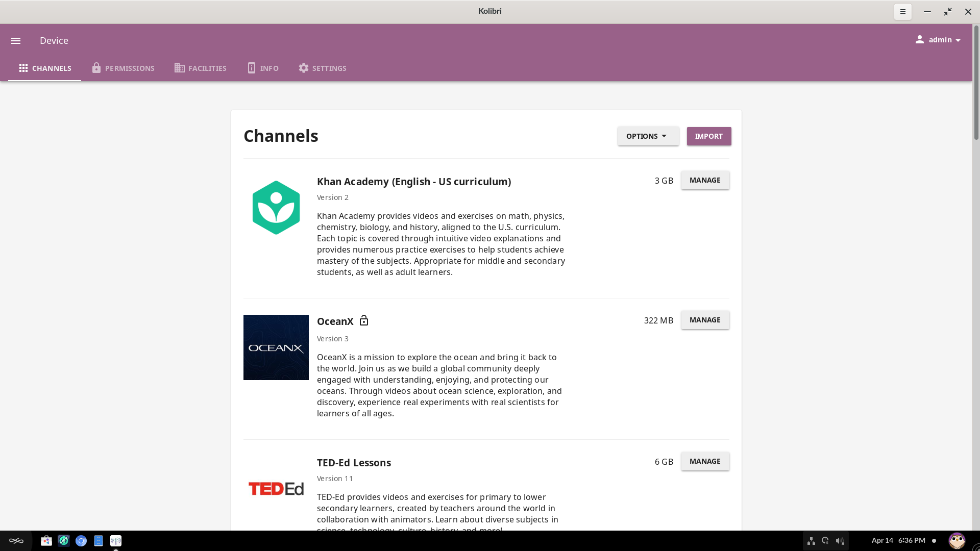This screenshot has width=980, height=551.
Task: Open the software store taskbar icon
Action: pos(46,541)
